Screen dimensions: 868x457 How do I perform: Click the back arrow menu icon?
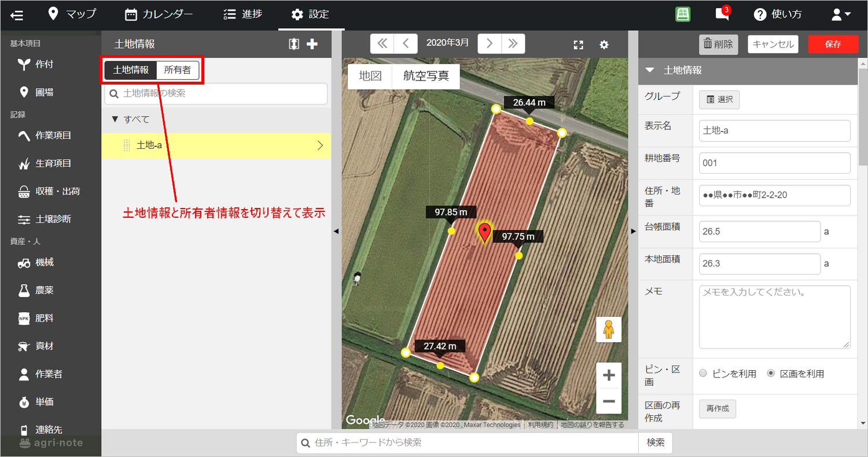17,14
